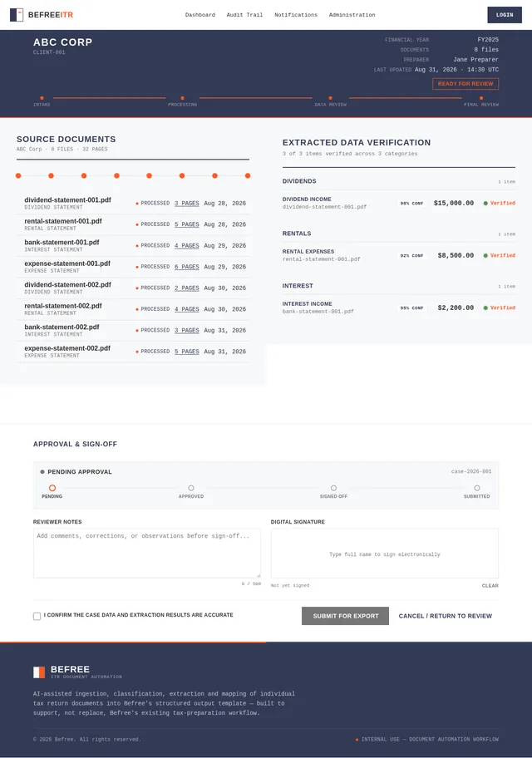The width and height of the screenshot is (532, 758).
Task: Select the Intake stage marker
Action: (42, 98)
